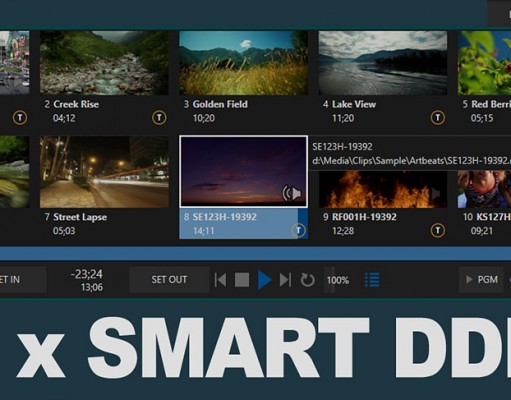Click the blue scrub bar below the clips
Screen dimensions: 511x400
(x=255, y=254)
